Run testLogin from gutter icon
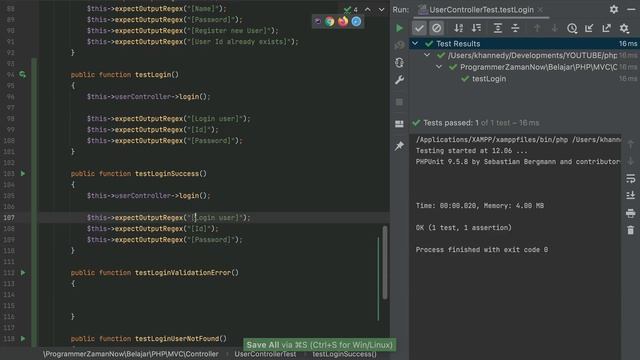640x360 pixels. point(23,74)
